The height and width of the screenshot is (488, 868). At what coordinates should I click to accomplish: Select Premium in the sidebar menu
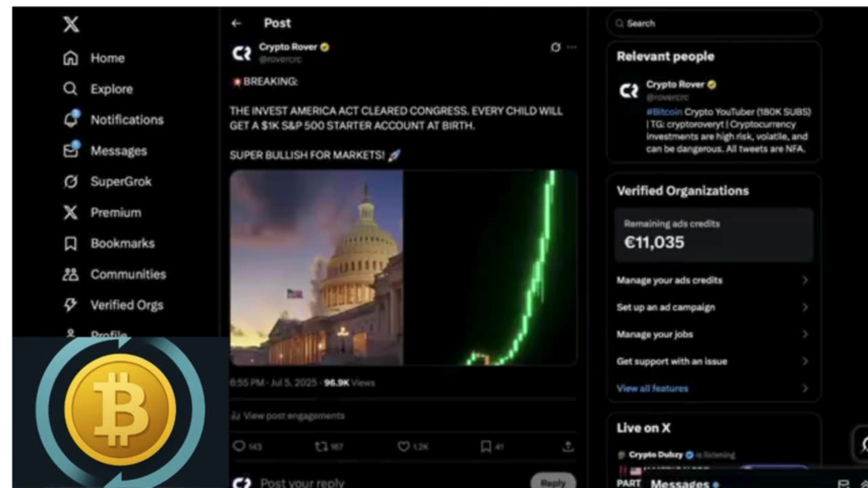(116, 212)
